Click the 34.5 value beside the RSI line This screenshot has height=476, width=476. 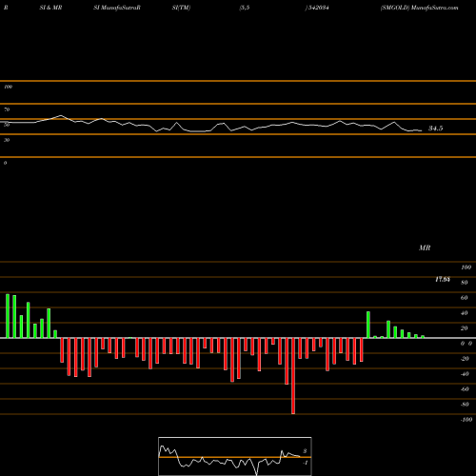pos(436,129)
